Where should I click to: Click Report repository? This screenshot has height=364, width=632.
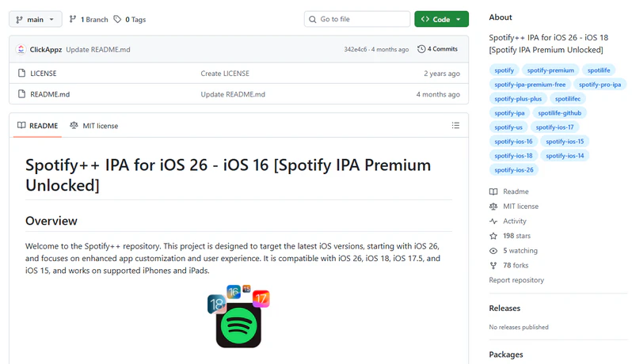516,280
